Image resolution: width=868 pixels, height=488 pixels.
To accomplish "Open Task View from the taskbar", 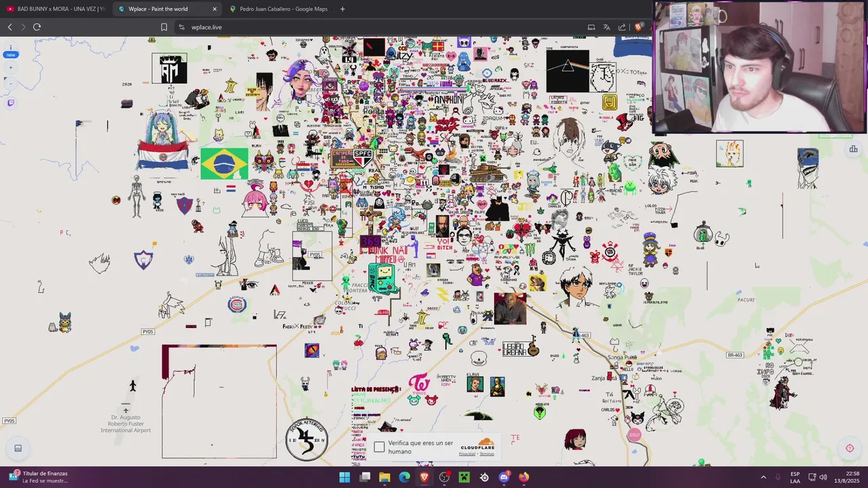I will pyautogui.click(x=365, y=477).
